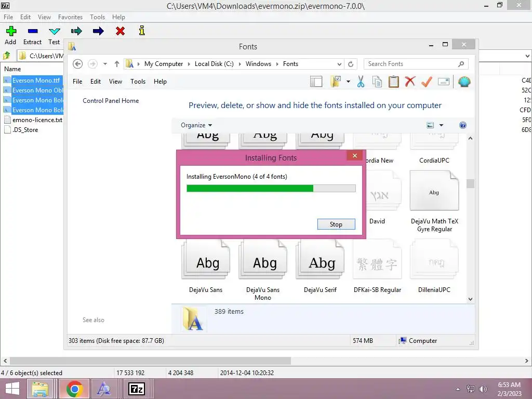The image size is (532, 399).
Task: Click the 7-Zip Info icon
Action: pyautogui.click(x=142, y=31)
